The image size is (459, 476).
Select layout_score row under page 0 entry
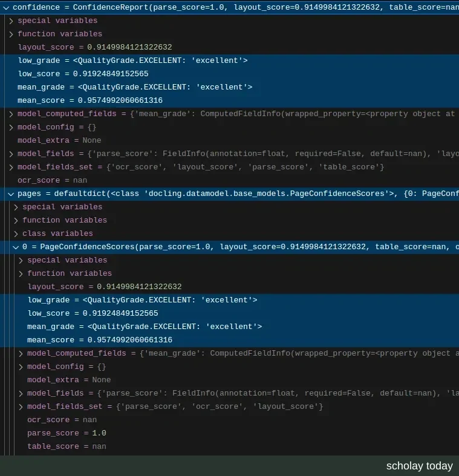click(x=230, y=287)
